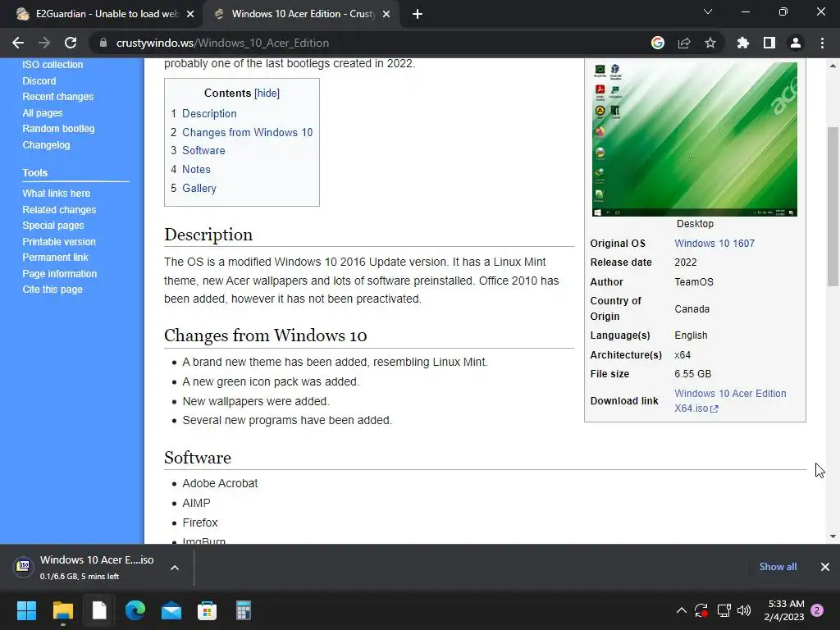Open the Windows 10 1607 link

714,243
